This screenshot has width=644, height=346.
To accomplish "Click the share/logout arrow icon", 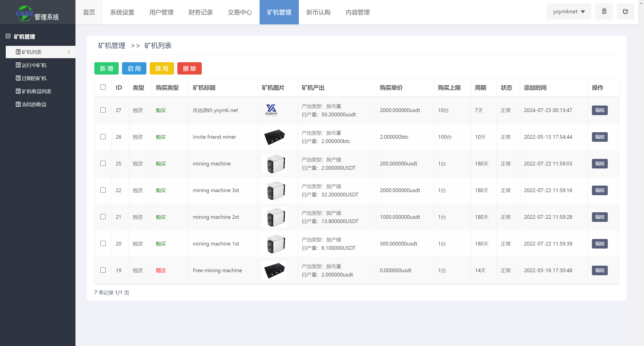I will pyautogui.click(x=625, y=11).
